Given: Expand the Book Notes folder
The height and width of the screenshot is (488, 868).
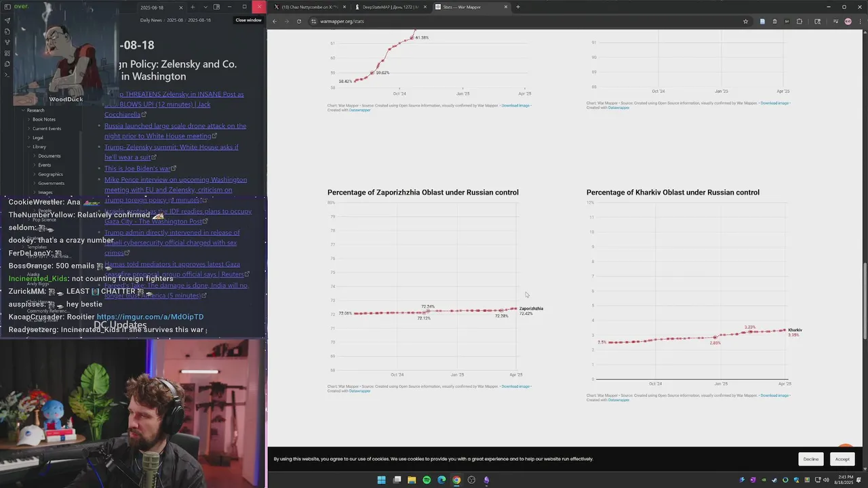Looking at the screenshot, I should click(44, 119).
